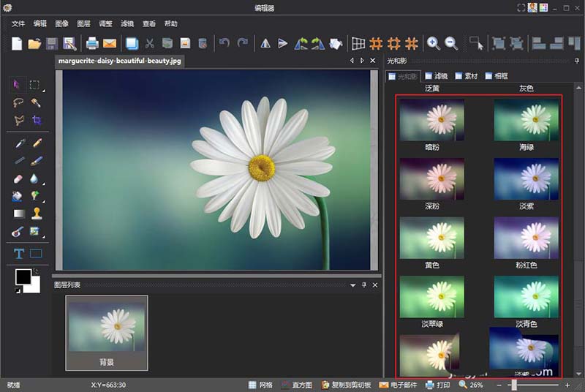Screen dimensions: 585x392
Task: Pick the lasso selection tool
Action: (18, 103)
